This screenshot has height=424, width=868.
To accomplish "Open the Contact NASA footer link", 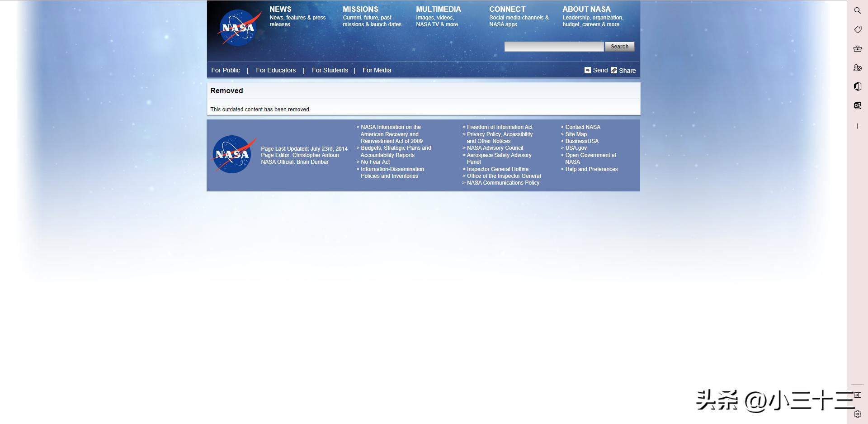I will point(583,127).
